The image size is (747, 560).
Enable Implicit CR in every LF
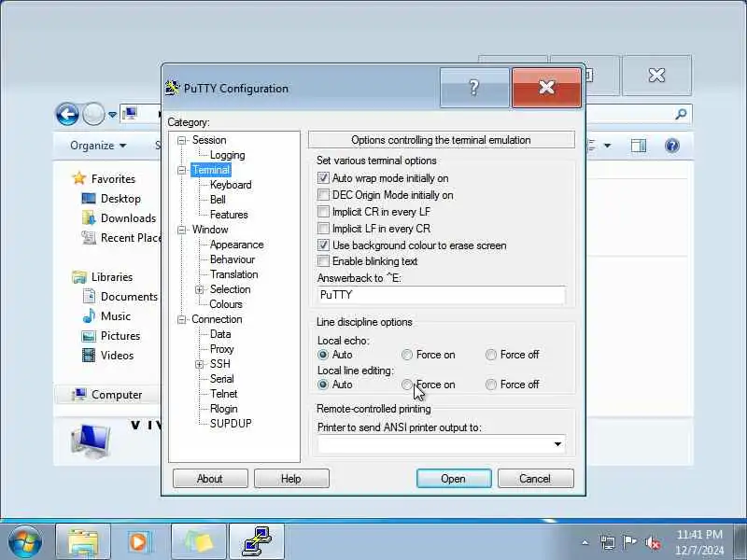[323, 212]
